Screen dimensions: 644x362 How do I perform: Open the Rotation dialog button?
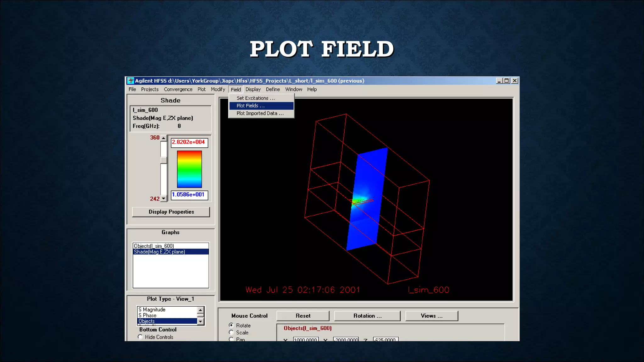click(x=367, y=316)
